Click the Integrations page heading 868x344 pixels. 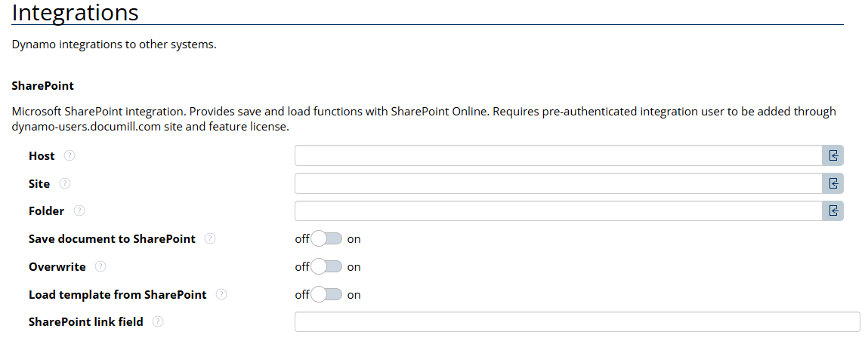click(76, 13)
